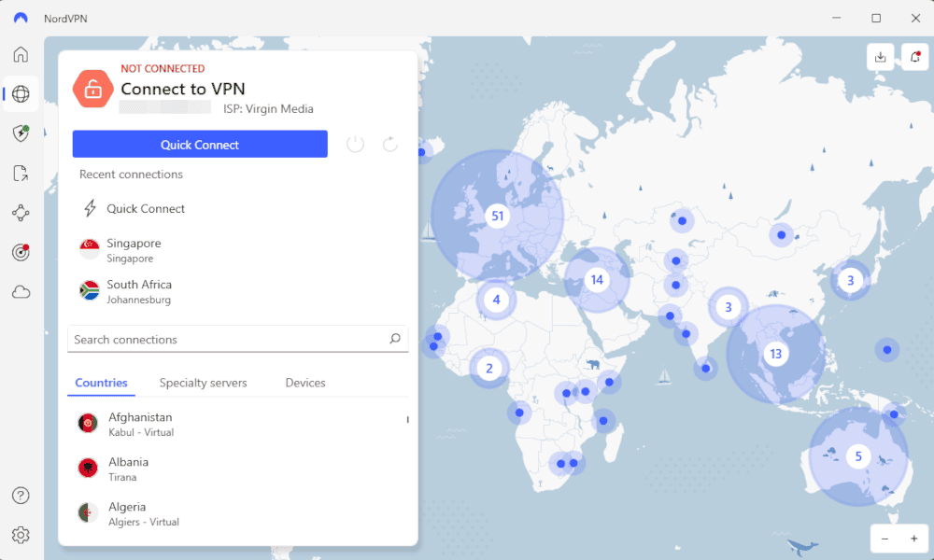Image resolution: width=934 pixels, height=560 pixels.
Task: Click the Recent connections heading
Action: (x=131, y=175)
